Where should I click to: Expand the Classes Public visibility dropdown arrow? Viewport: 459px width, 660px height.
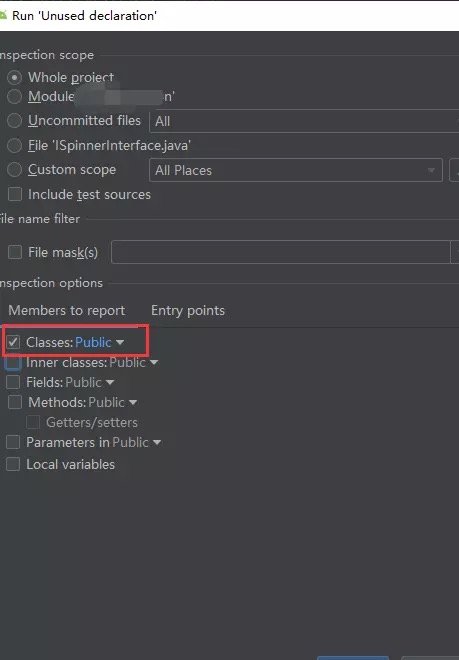(120, 342)
